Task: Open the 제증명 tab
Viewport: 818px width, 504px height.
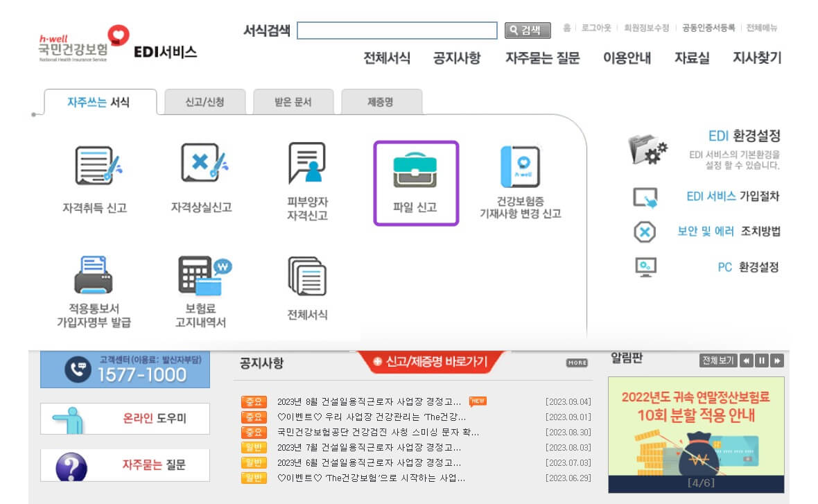Action: point(381,102)
